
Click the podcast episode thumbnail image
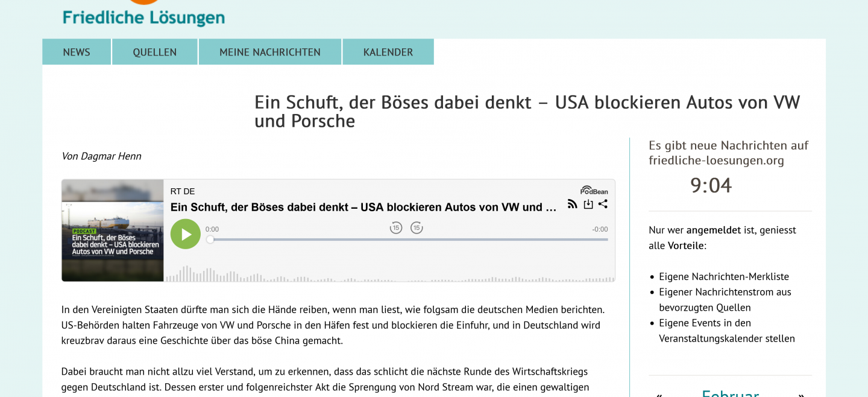[112, 230]
